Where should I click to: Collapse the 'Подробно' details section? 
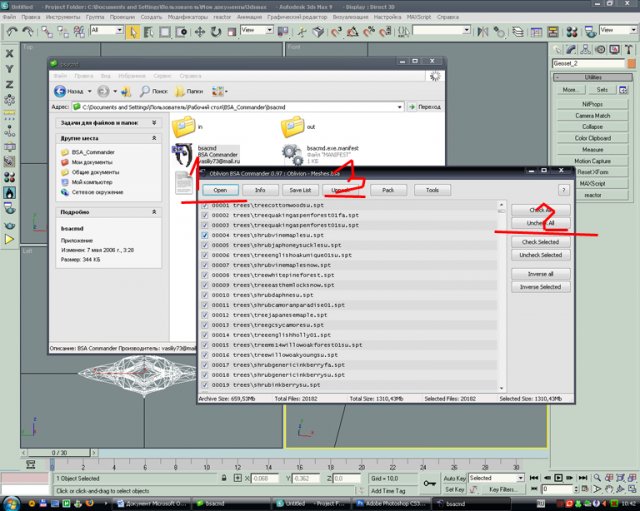coord(154,212)
